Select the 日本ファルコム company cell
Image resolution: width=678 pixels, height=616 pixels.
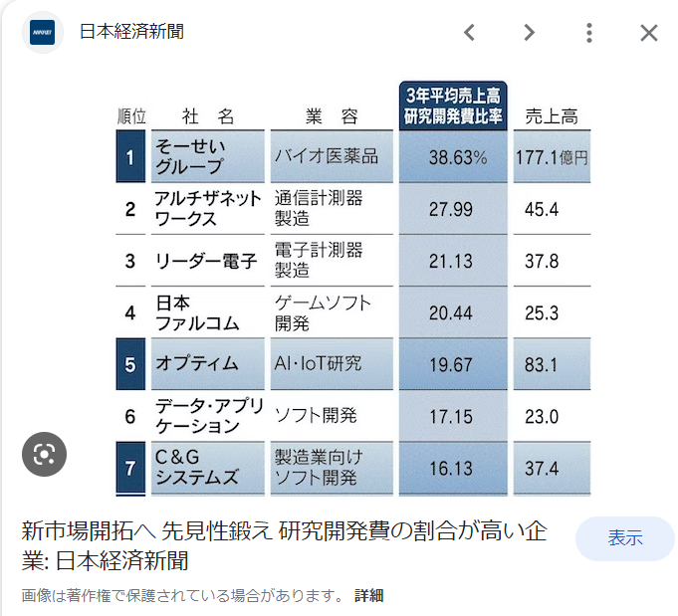point(207,312)
